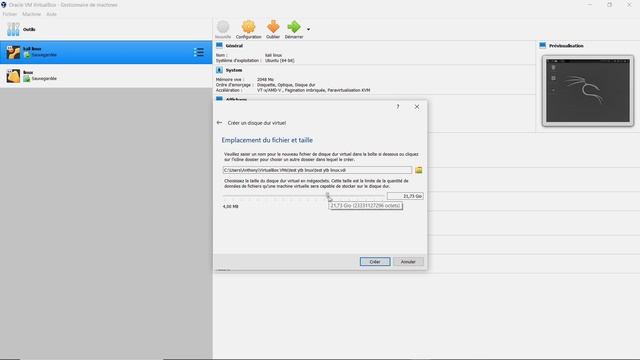Click the Annuler button
Screen dimensions: 640x360
point(408,262)
